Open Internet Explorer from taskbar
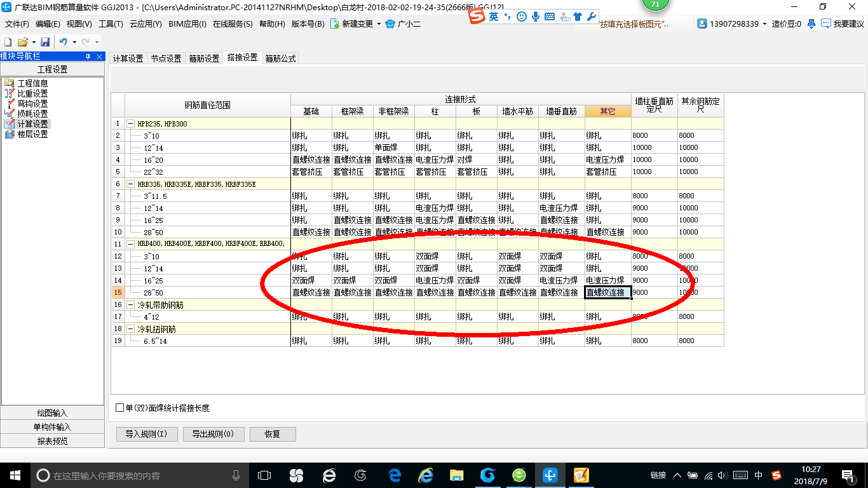The width and height of the screenshot is (868, 488). click(x=425, y=475)
